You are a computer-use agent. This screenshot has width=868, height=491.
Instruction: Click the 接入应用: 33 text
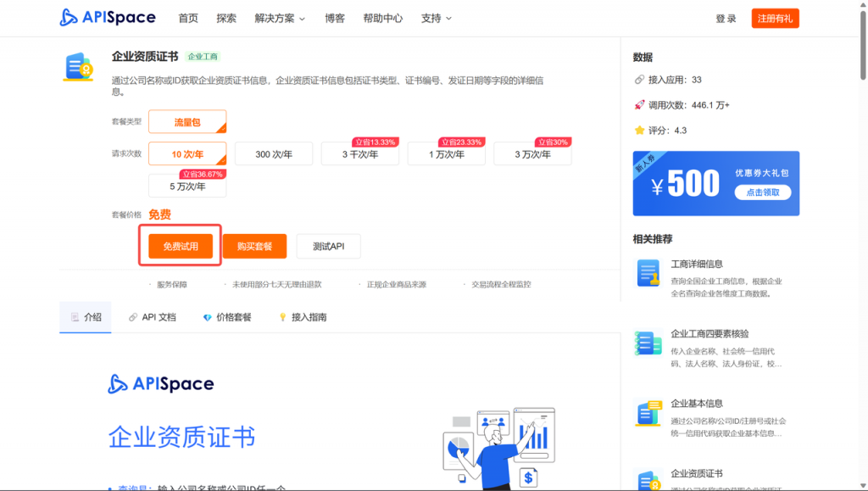pyautogui.click(x=675, y=80)
